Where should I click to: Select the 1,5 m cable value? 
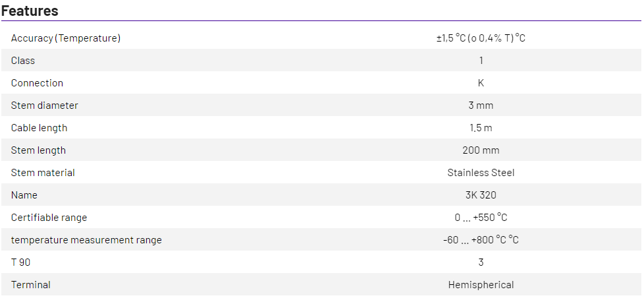tap(481, 128)
